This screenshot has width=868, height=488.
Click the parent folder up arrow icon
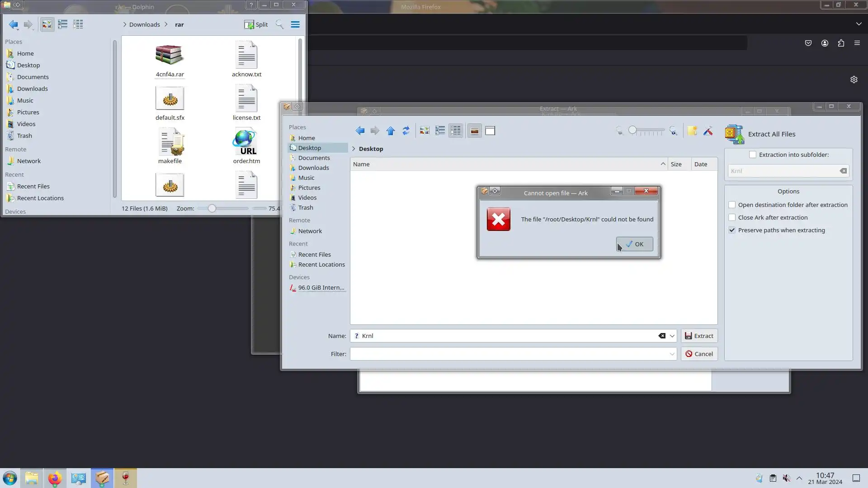(x=391, y=131)
